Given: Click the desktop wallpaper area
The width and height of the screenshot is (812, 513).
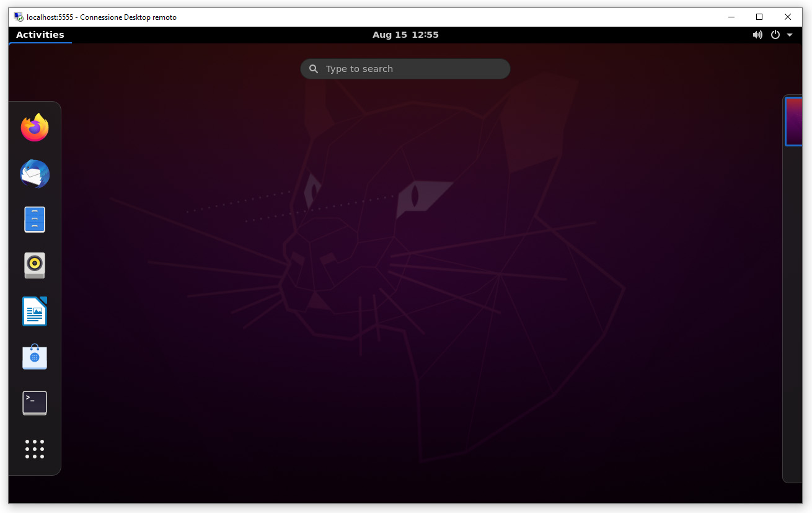Looking at the screenshot, I should pos(403,279).
